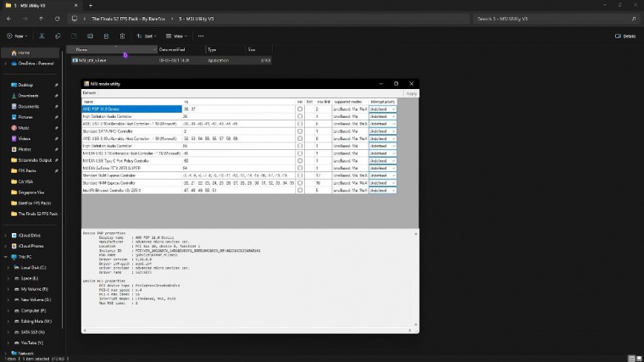The height and width of the screenshot is (362, 644).
Task: Click the Delete trash icon in the toolbar
Action: click(122, 36)
